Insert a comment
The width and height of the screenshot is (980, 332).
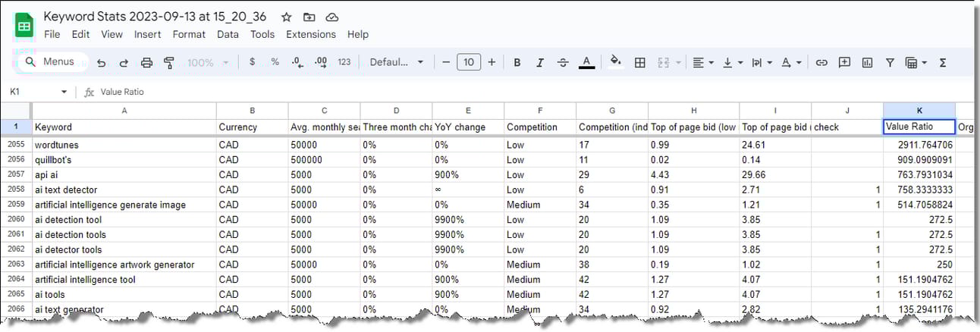(x=844, y=62)
